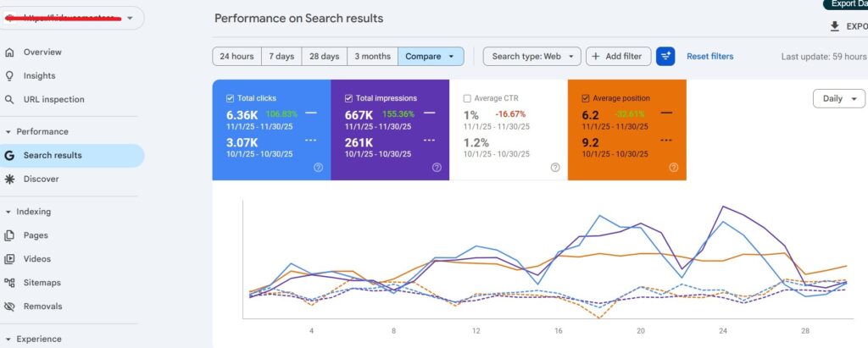Open the URL inspection magnifier icon
Image resolution: width=868 pixels, height=348 pixels.
coord(8,100)
